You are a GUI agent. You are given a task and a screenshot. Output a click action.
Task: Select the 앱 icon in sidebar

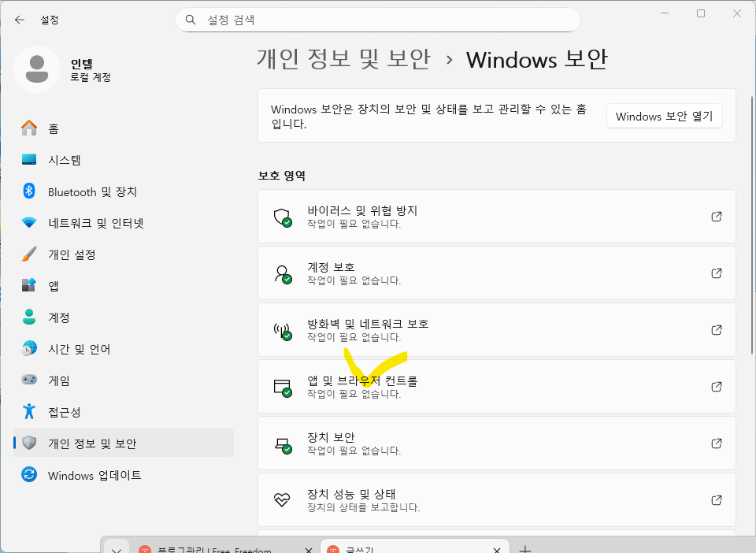click(29, 285)
